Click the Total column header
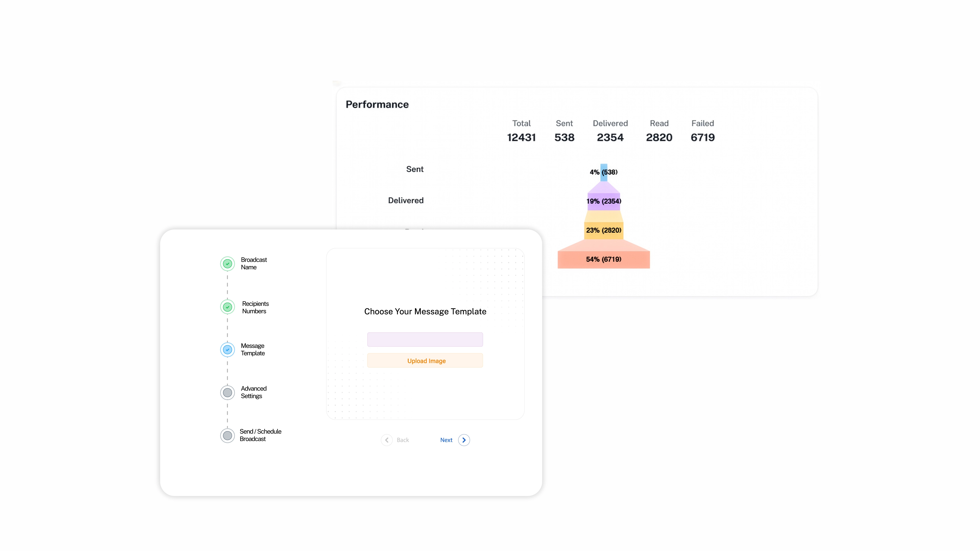 click(x=521, y=123)
